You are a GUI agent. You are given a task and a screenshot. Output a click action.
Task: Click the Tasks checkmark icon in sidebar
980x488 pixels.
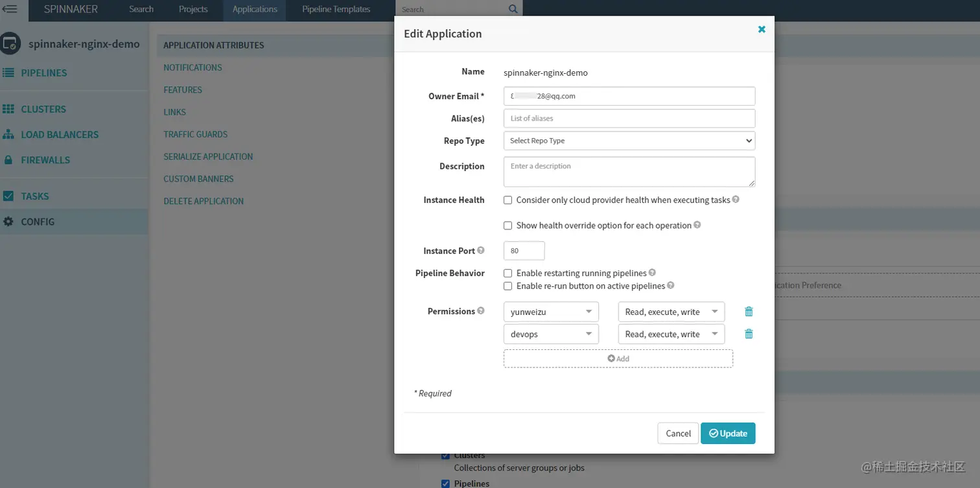8,196
